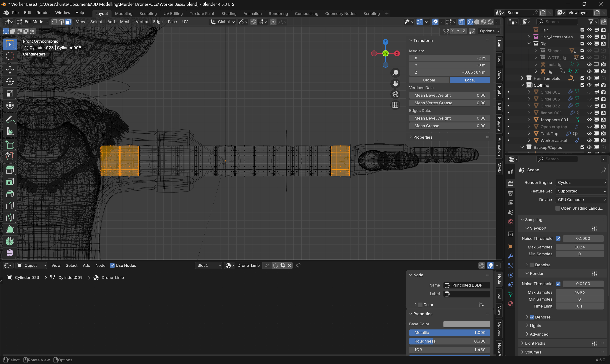Open the Modifiers properties tab
The height and width of the screenshot is (364, 610).
511,256
